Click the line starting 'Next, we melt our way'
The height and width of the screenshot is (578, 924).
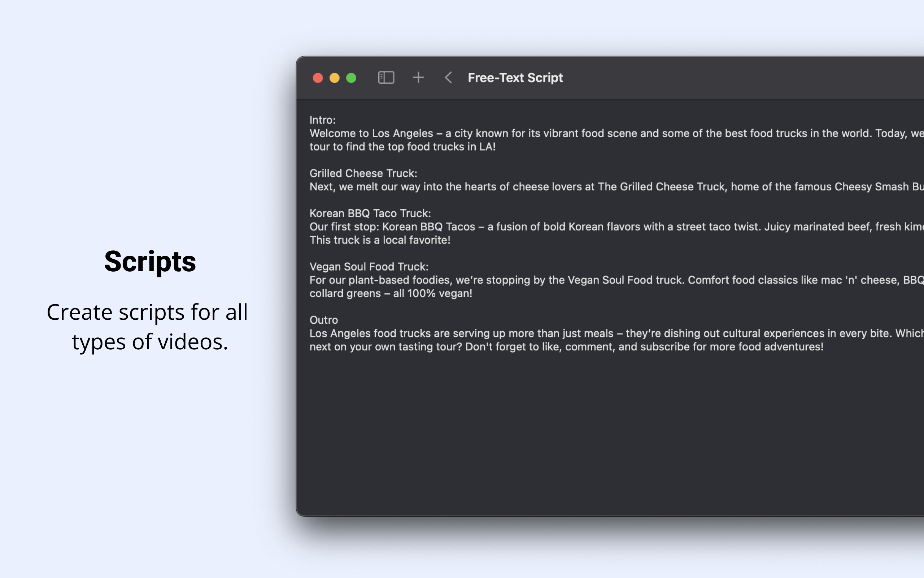coord(616,187)
